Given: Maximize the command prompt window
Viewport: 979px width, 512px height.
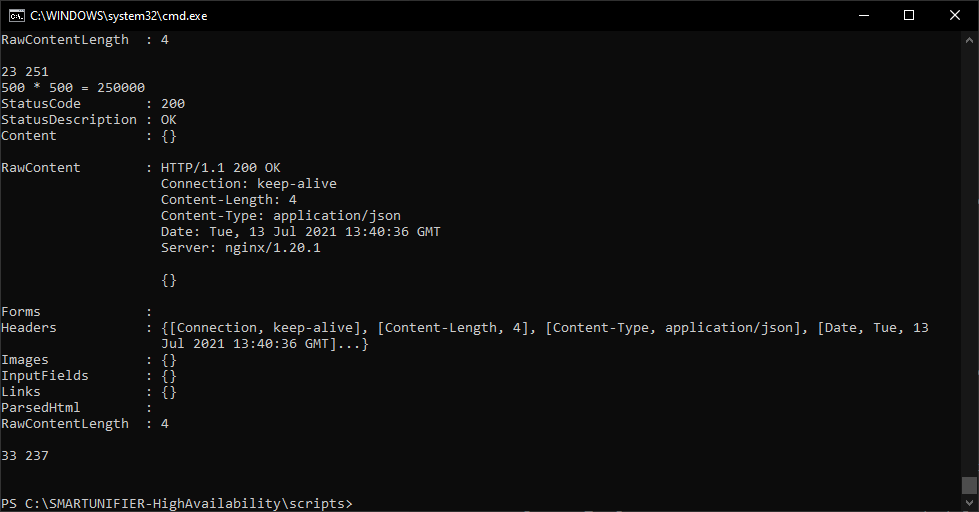Looking at the screenshot, I should (909, 16).
